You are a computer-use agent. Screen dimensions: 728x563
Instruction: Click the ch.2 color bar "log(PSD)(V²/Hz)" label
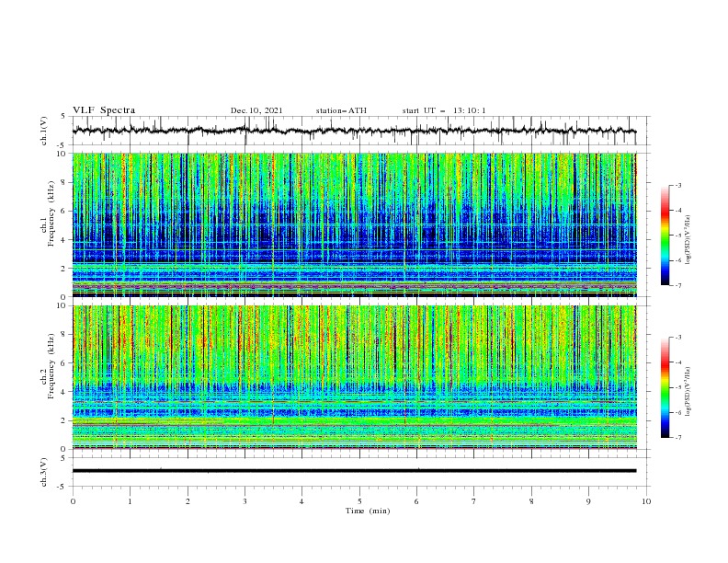click(688, 391)
